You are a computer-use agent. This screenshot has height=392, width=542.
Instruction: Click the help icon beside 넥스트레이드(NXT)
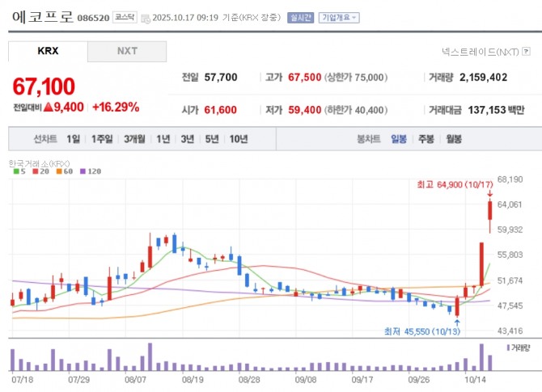tap(527, 52)
